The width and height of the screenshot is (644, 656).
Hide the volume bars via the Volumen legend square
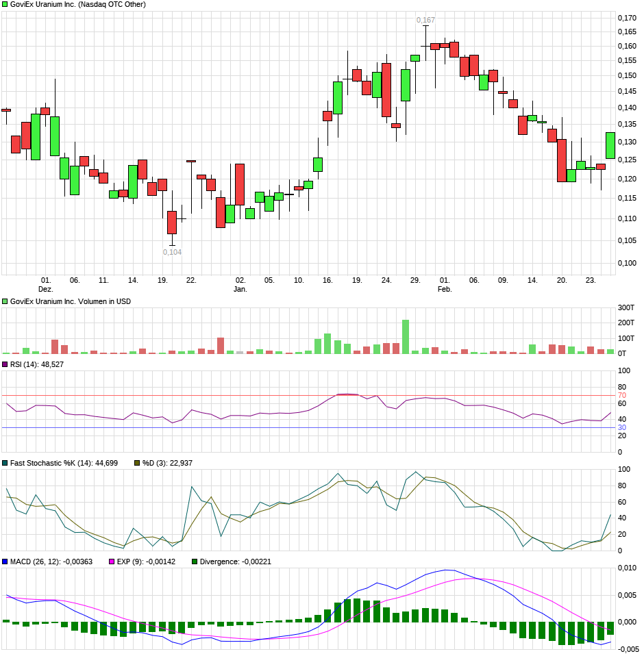pyautogui.click(x=5, y=300)
